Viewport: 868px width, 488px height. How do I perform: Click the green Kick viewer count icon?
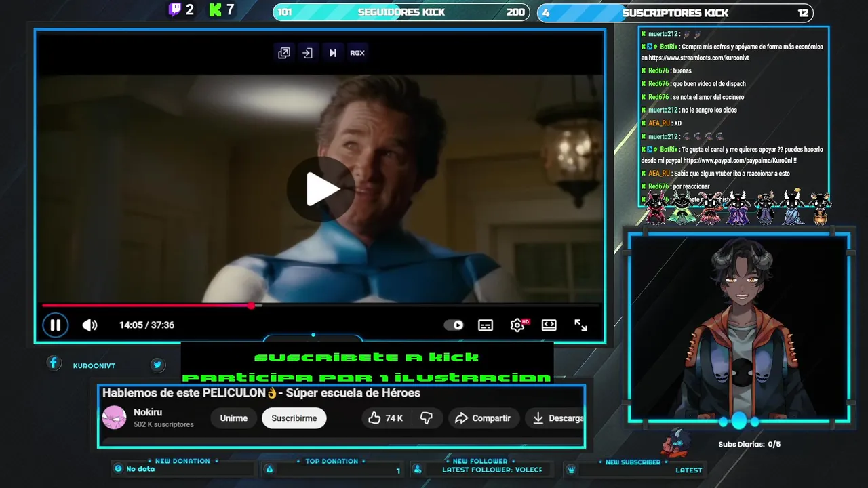point(216,9)
